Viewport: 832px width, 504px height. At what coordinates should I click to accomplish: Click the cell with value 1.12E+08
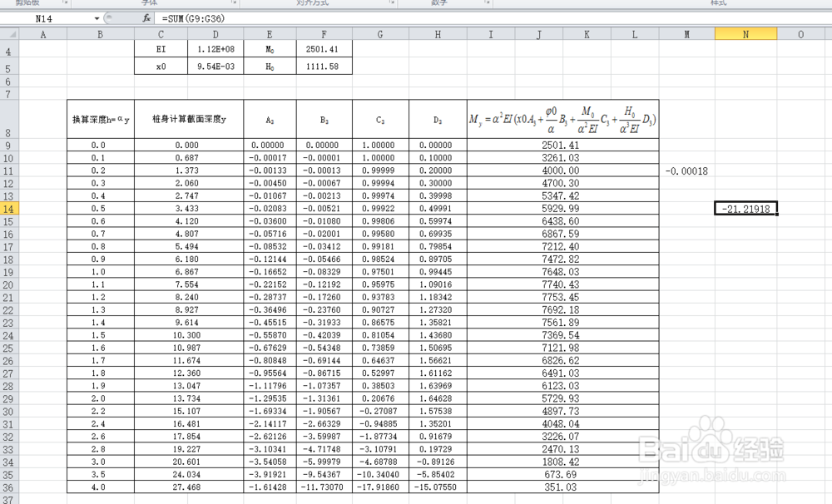pos(215,49)
